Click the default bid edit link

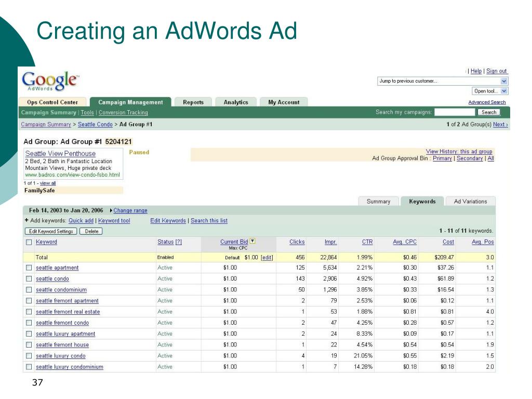point(267,258)
